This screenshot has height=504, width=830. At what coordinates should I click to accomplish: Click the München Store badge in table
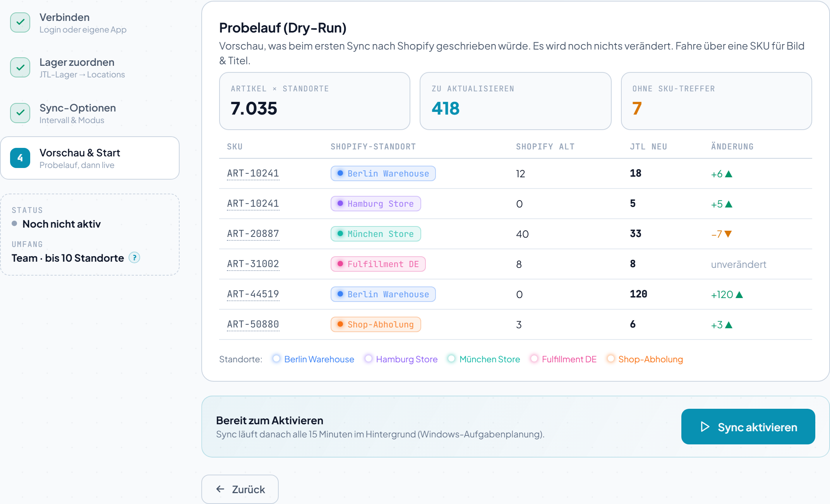click(x=376, y=234)
